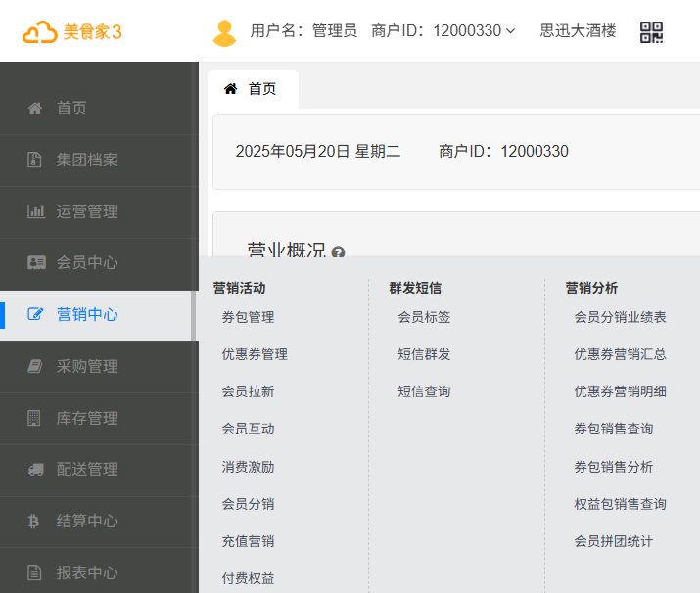
Task: Click the QR code icon in header
Action: click(651, 31)
